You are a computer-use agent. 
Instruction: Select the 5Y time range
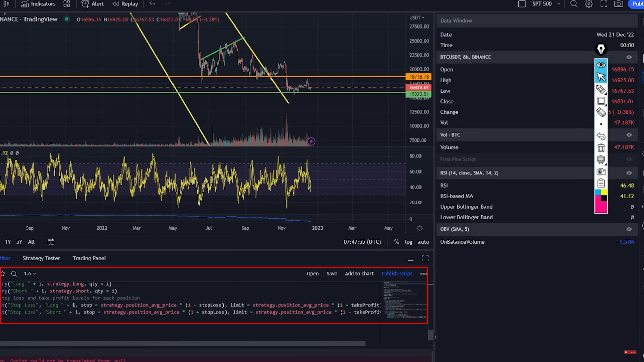[x=19, y=242]
